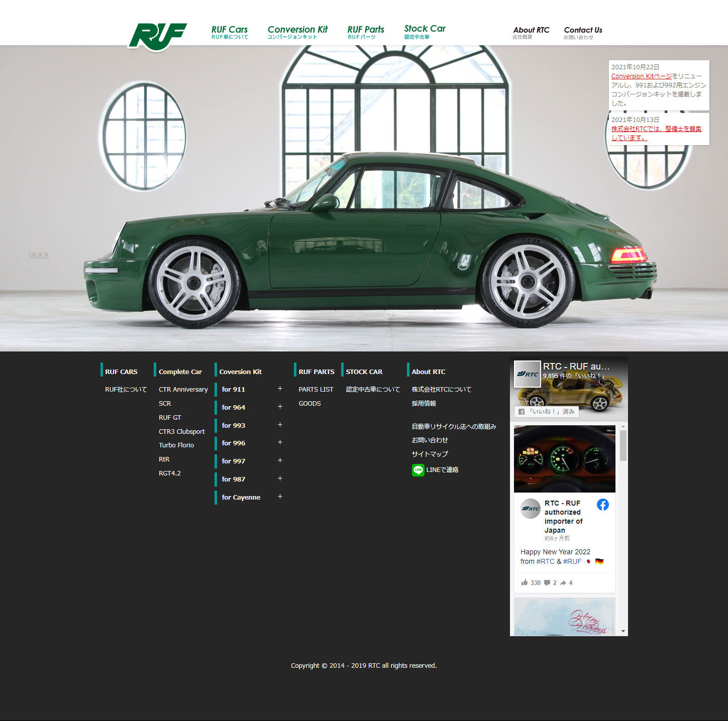Open GOODS link
Screen dimensions: 728x721
coord(309,403)
